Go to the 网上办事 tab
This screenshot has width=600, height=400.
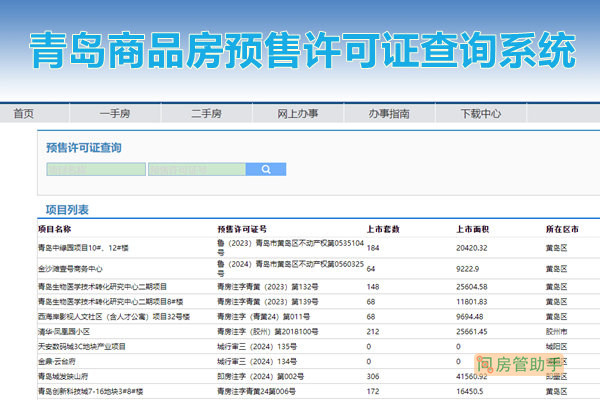[x=298, y=114]
